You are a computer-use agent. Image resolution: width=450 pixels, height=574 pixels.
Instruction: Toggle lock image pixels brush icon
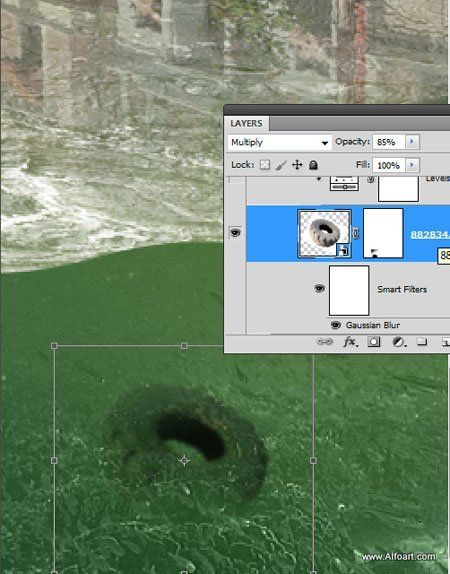coord(281,165)
